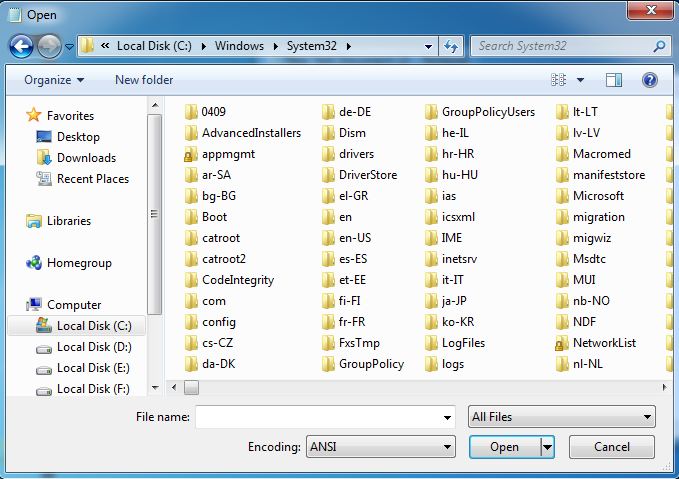Click the help question mark icon

[x=650, y=80]
